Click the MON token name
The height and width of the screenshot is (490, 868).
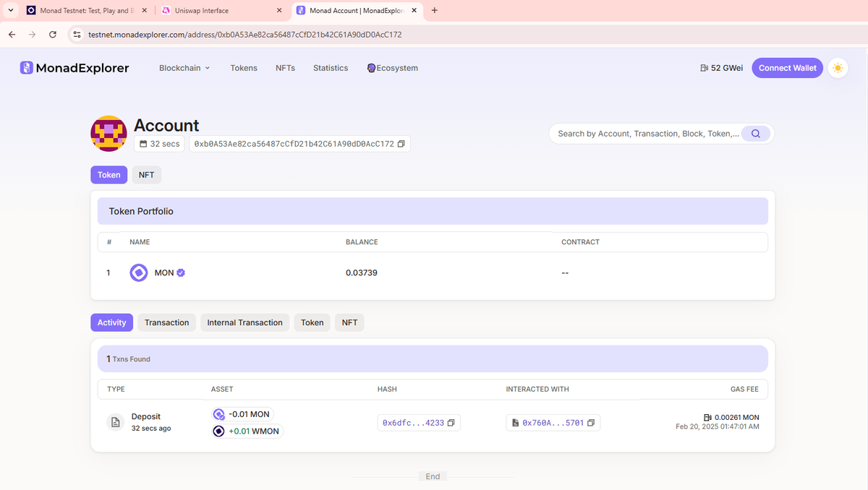(x=164, y=273)
